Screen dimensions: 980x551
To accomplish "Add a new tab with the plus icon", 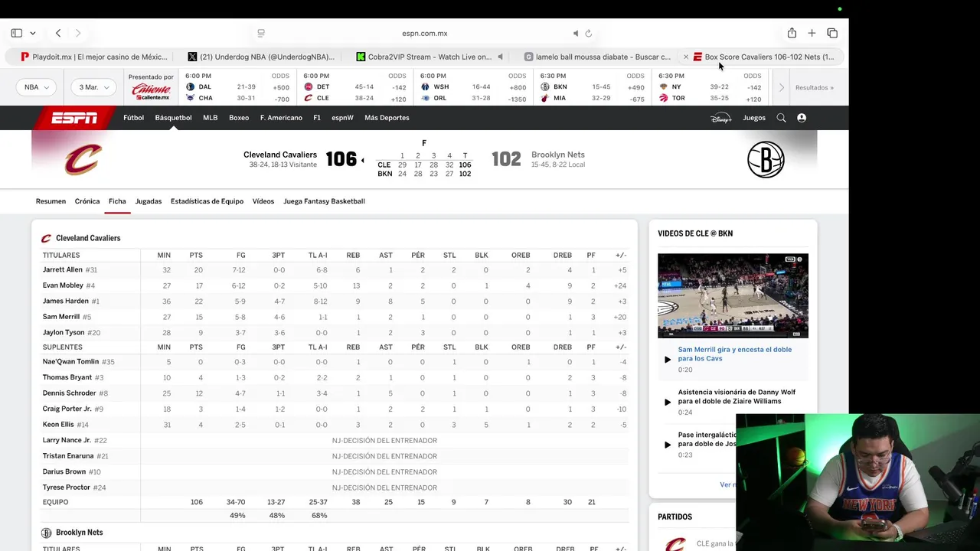I will [812, 33].
